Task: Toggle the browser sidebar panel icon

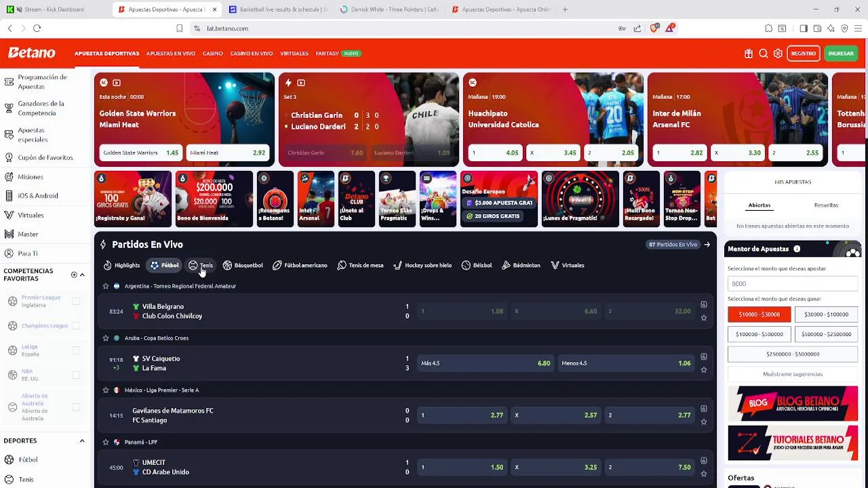Action: pos(804,28)
